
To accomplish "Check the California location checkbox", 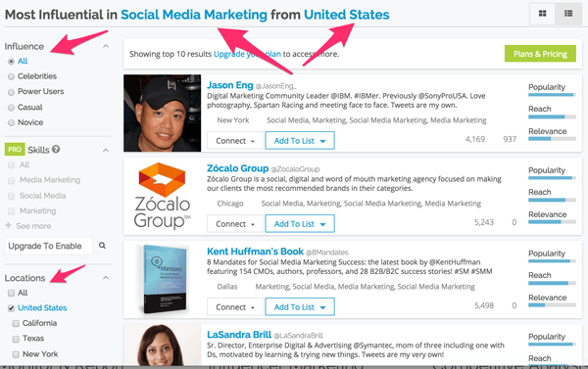I will (x=16, y=323).
